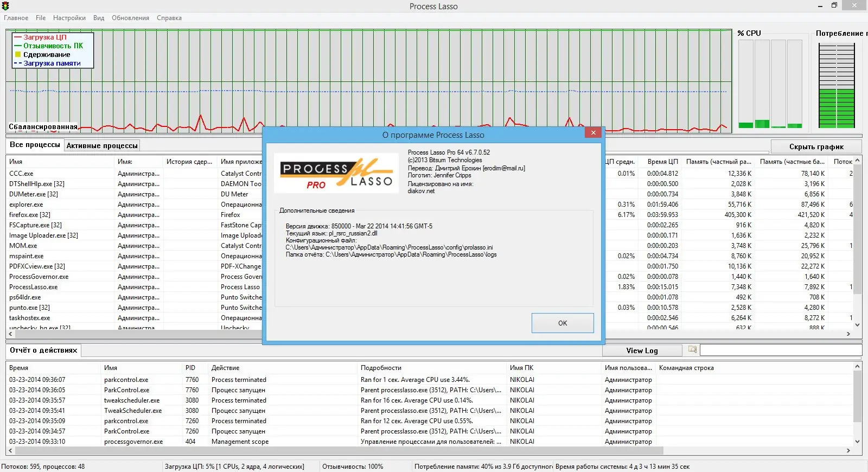Click the Потоков: 595 status bar entry
This screenshot has height=472, width=868.
43,467
